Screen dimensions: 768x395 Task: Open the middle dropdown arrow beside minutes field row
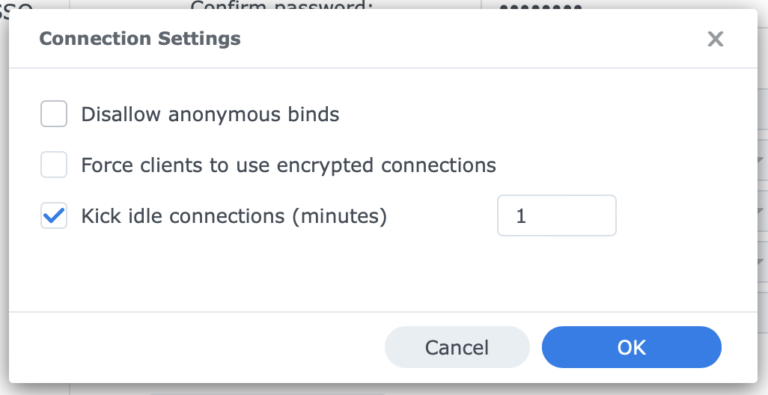(x=761, y=211)
